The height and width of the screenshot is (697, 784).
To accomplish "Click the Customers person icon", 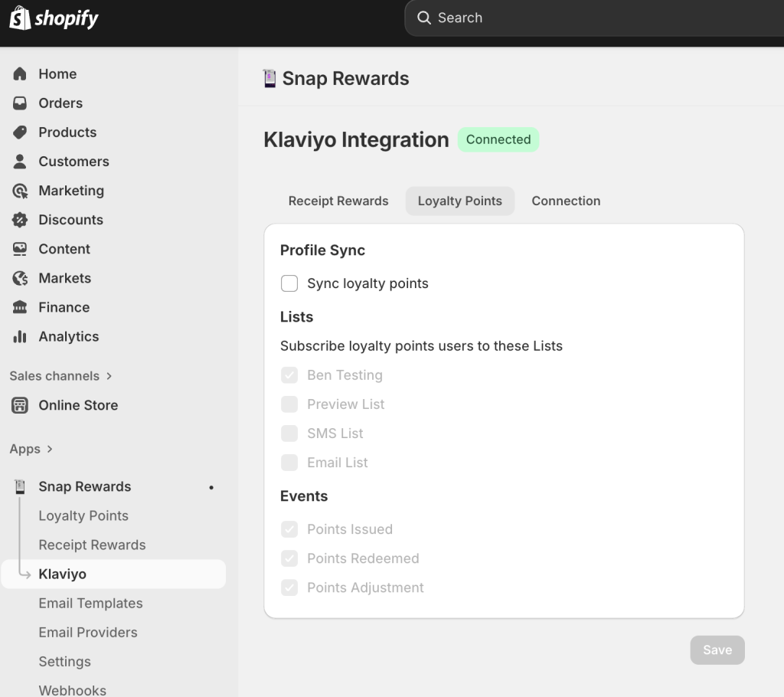I will (x=21, y=162).
